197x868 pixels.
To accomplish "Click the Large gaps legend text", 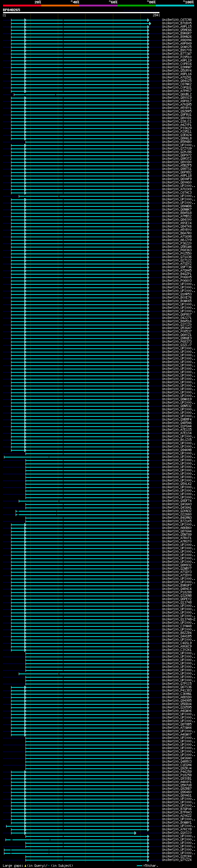I will (x=38, y=865).
